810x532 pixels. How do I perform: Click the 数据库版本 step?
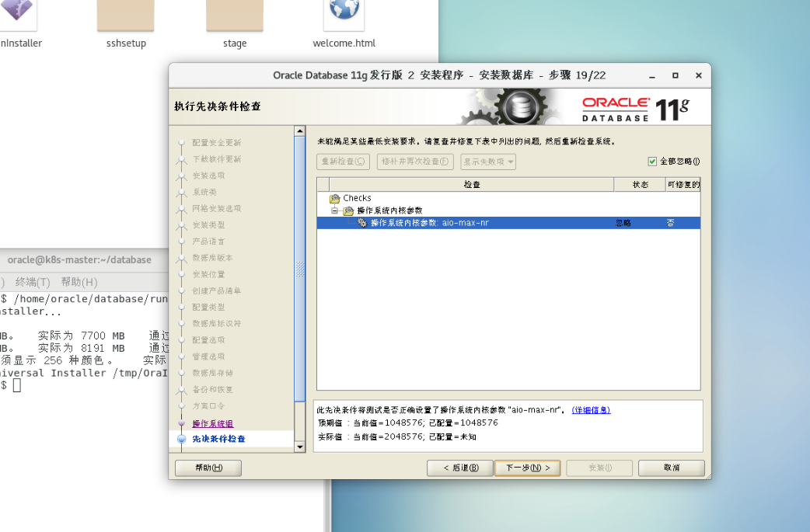[212, 258]
